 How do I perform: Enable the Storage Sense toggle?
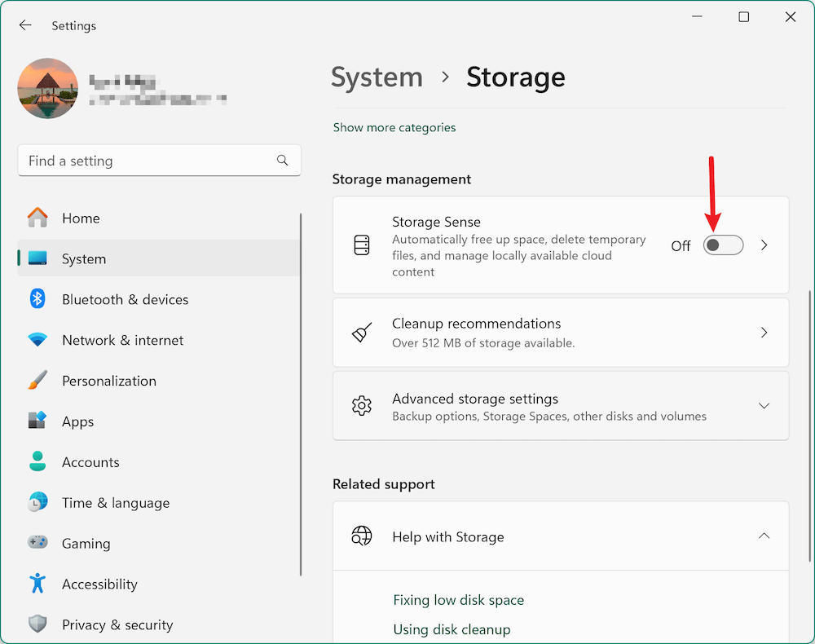tap(723, 245)
